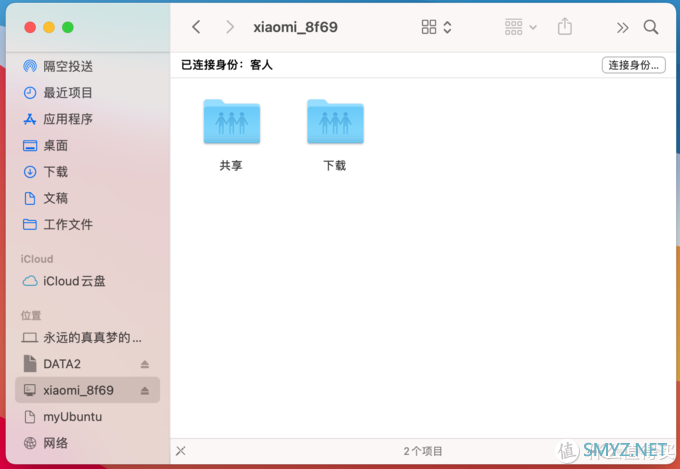
Task: Go forward with the right chevron arrow
Action: tap(230, 27)
